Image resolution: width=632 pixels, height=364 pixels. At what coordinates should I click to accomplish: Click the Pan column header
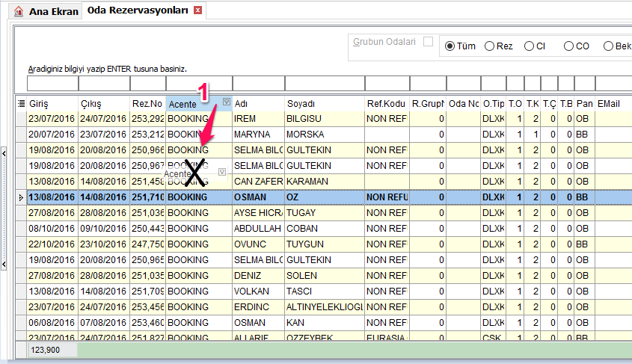(x=584, y=104)
